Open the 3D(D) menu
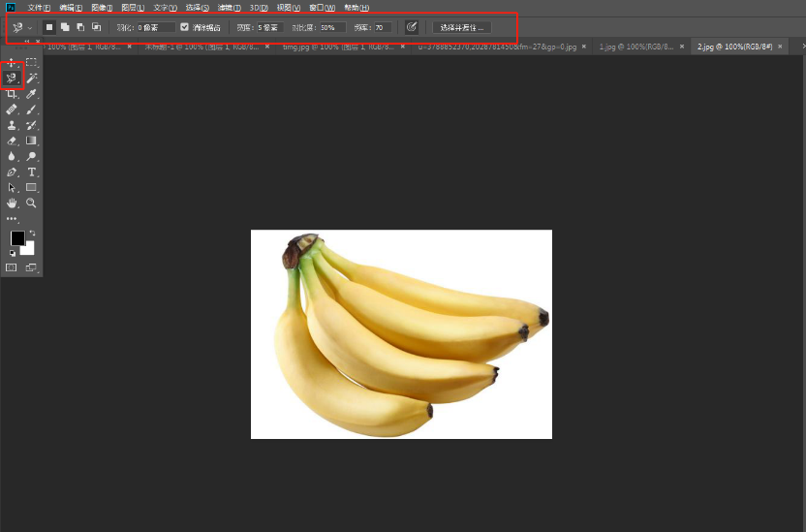Image resolution: width=806 pixels, height=532 pixels. [259, 8]
